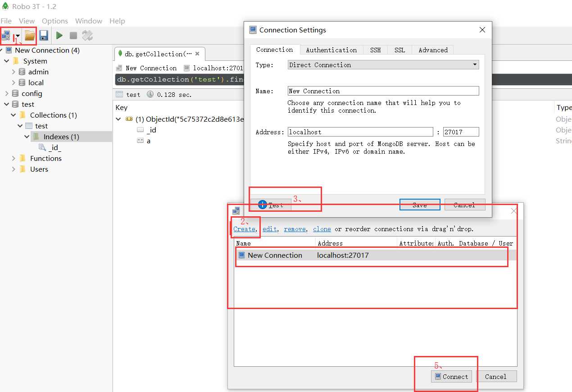This screenshot has height=392, width=572.
Task: Click the Address localhost input field
Action: (x=360, y=132)
